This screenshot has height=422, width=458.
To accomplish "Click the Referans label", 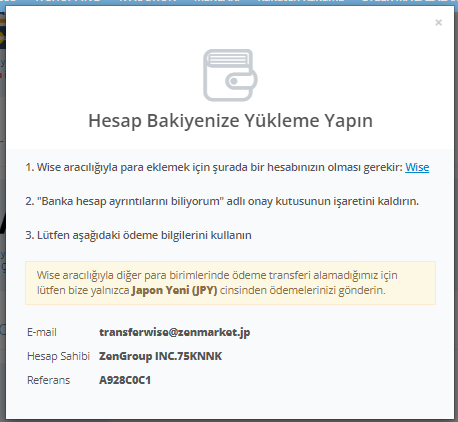I will 49,380.
